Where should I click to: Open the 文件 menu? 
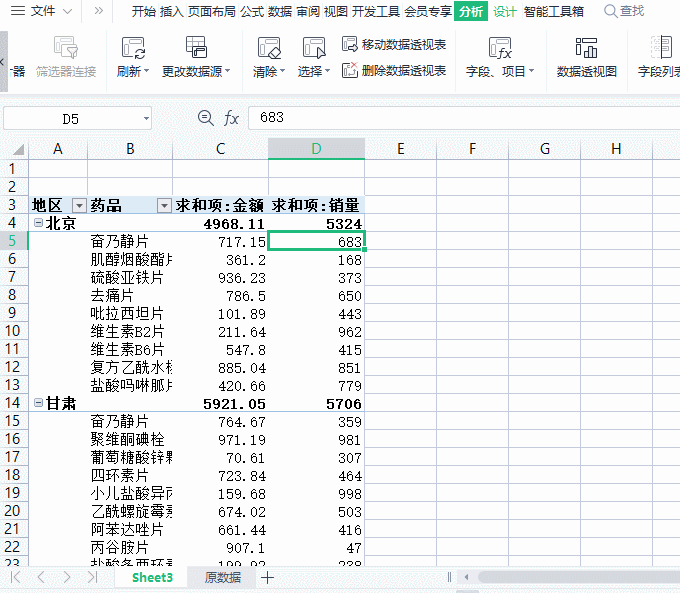click(x=42, y=11)
